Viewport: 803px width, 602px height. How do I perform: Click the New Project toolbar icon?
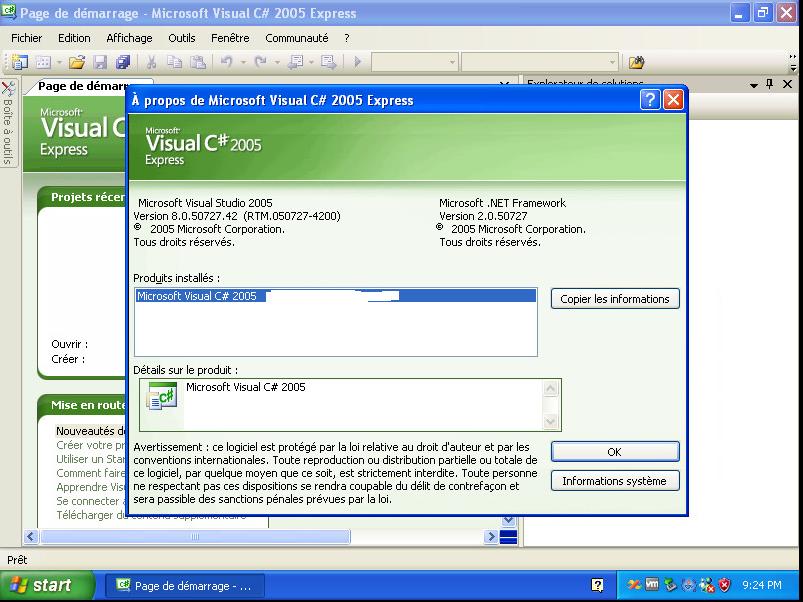point(19,62)
